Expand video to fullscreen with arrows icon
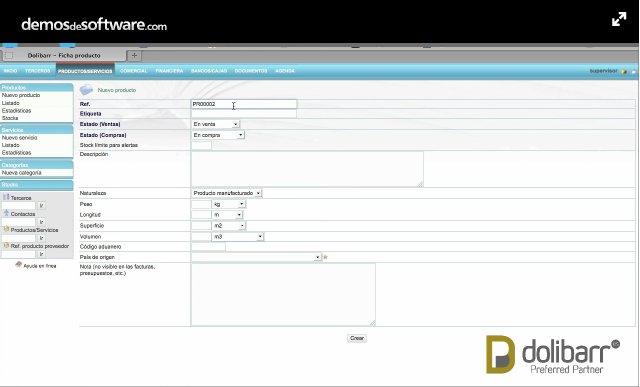Viewport: 640px width, 387px height. (619, 19)
